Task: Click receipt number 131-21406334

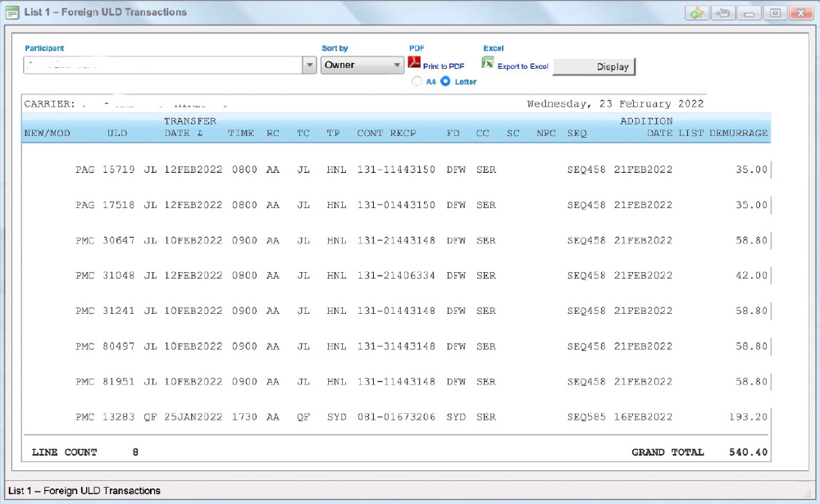Action: pos(396,275)
